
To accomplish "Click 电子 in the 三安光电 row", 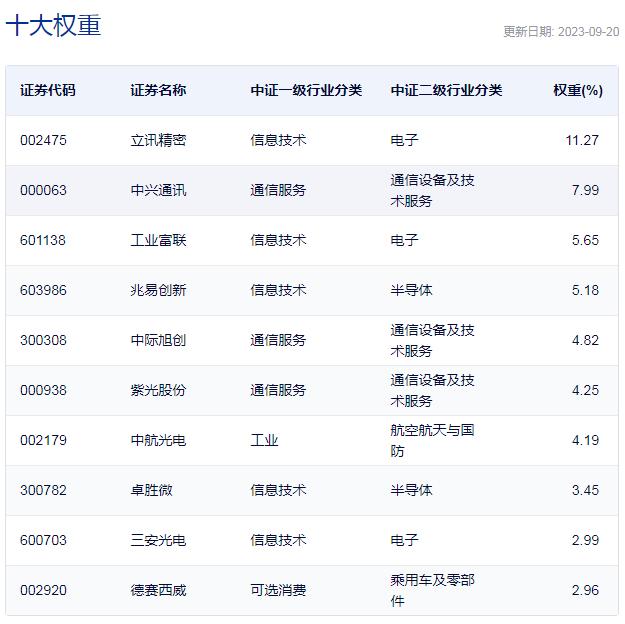I will coord(405,541).
